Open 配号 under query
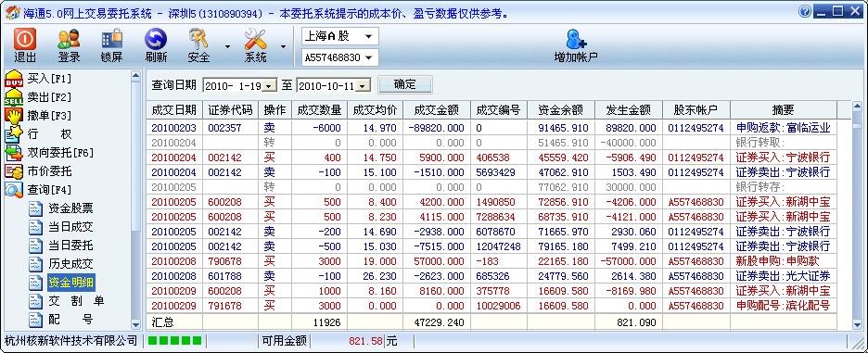Screen dimensions: 868x353 pos(62,320)
